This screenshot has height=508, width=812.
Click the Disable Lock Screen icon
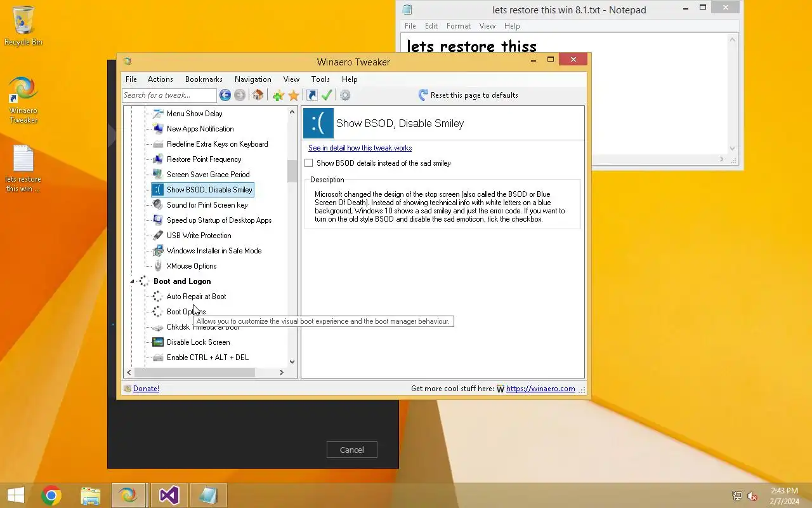pos(158,342)
